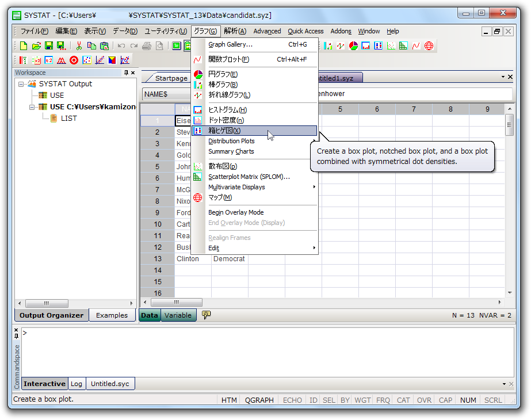Close the Workspace panel
Viewport: 531px width, 420px height.
click(133, 72)
